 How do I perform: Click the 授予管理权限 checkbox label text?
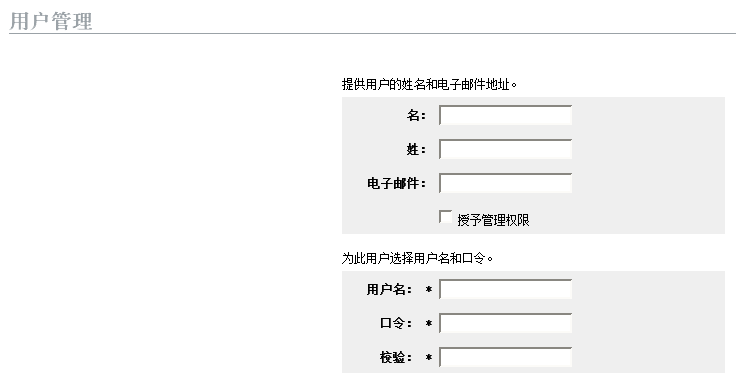493,220
